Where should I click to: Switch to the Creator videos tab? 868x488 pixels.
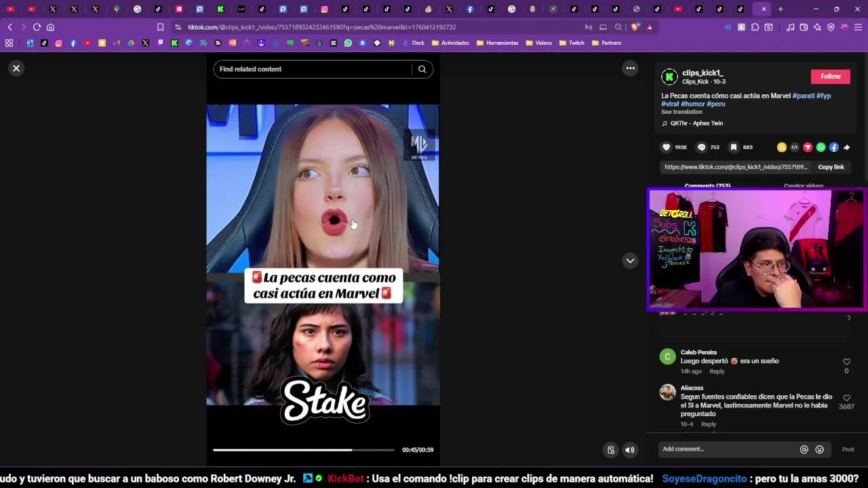pos(804,186)
